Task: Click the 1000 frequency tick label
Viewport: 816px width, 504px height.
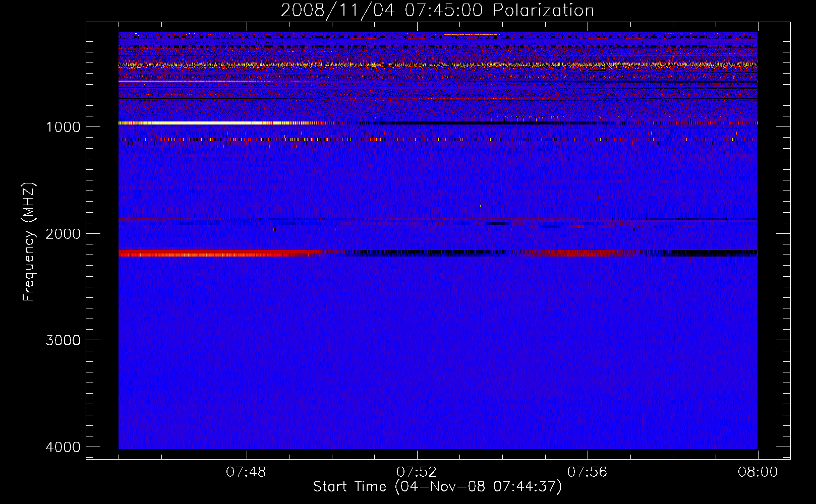Action: coord(63,127)
